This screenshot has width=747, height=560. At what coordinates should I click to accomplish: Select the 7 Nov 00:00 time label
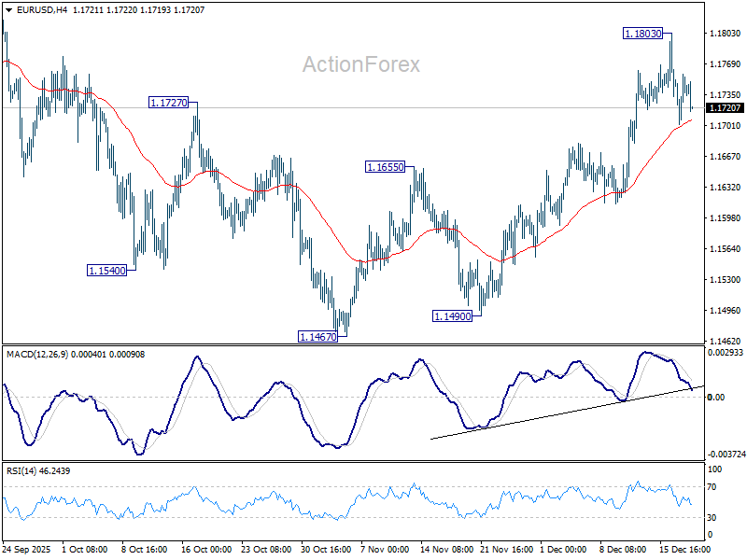tap(385, 549)
